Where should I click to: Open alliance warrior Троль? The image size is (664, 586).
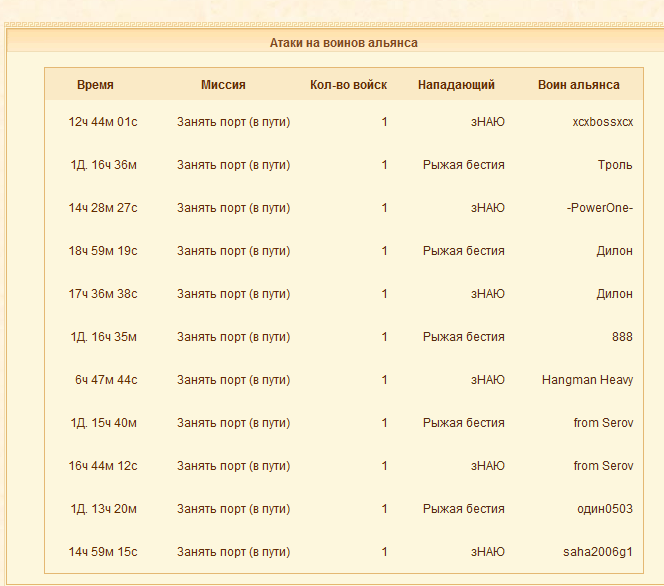pyautogui.click(x=615, y=165)
